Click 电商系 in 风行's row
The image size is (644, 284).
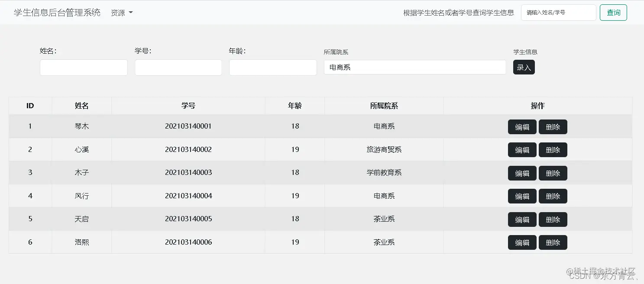pyautogui.click(x=384, y=196)
